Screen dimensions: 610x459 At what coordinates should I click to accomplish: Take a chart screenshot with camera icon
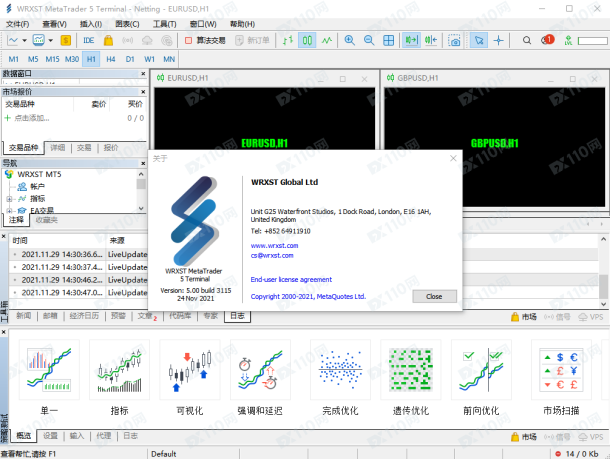(x=454, y=40)
